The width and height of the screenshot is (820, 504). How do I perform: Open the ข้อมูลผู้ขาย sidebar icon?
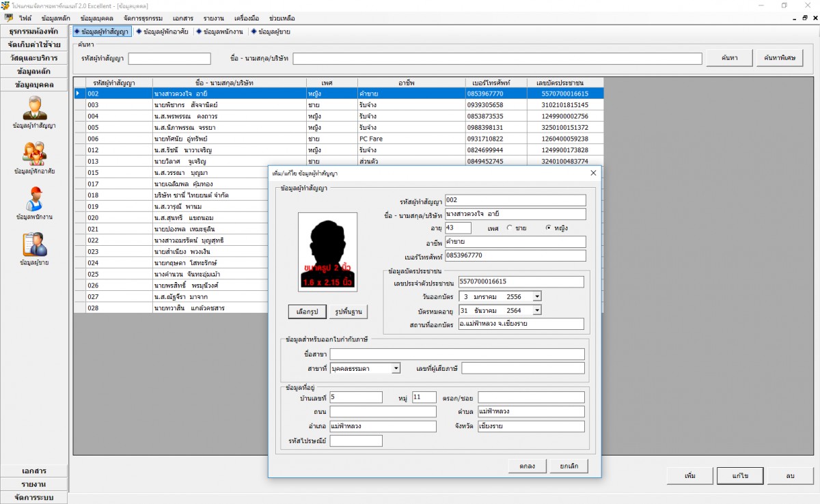pos(34,244)
